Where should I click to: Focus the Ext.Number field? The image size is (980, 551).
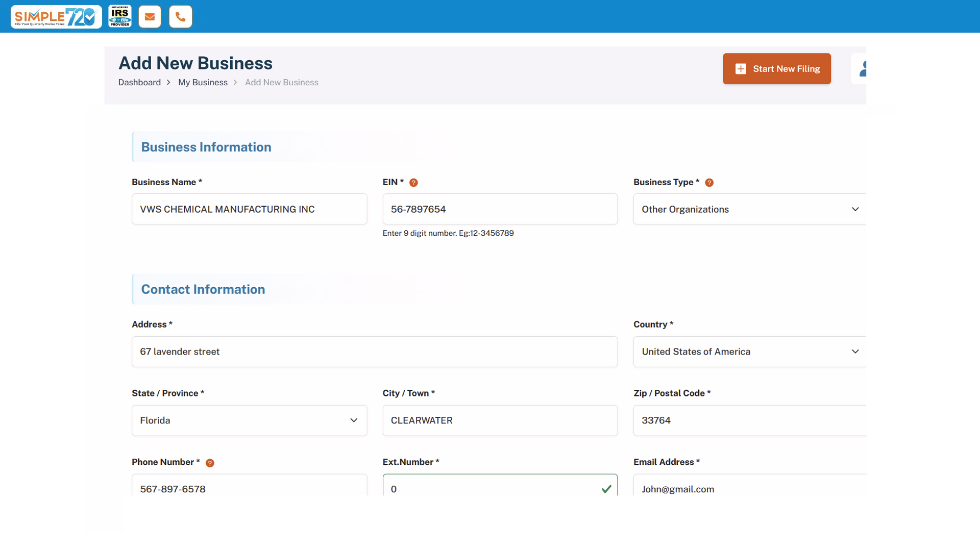coord(500,485)
